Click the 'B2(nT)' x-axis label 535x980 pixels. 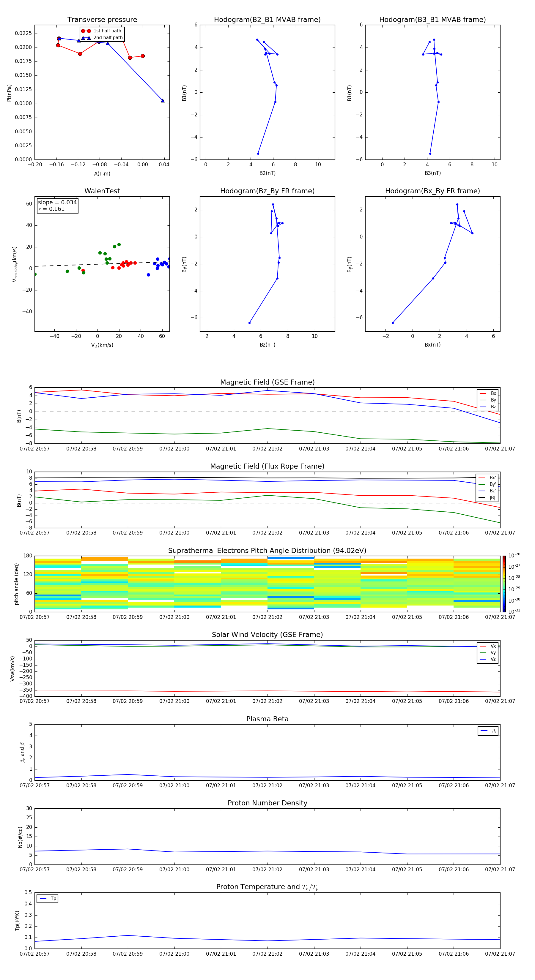pyautogui.click(x=267, y=173)
